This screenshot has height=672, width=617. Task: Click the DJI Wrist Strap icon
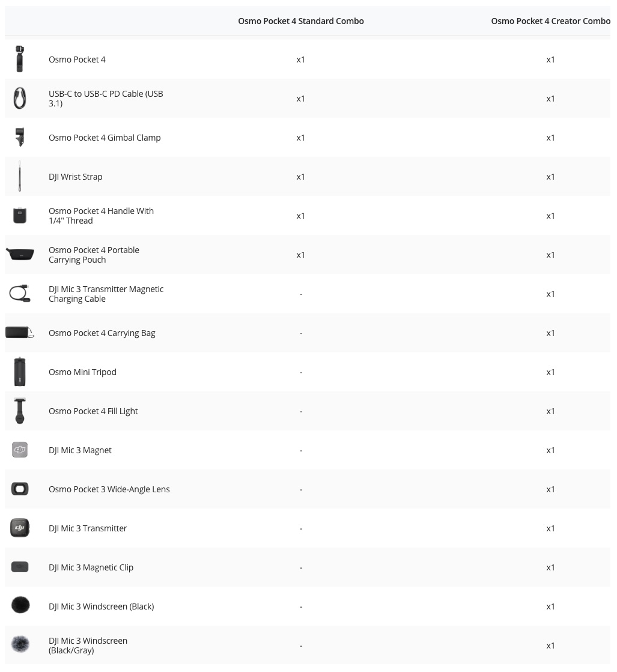(x=20, y=176)
